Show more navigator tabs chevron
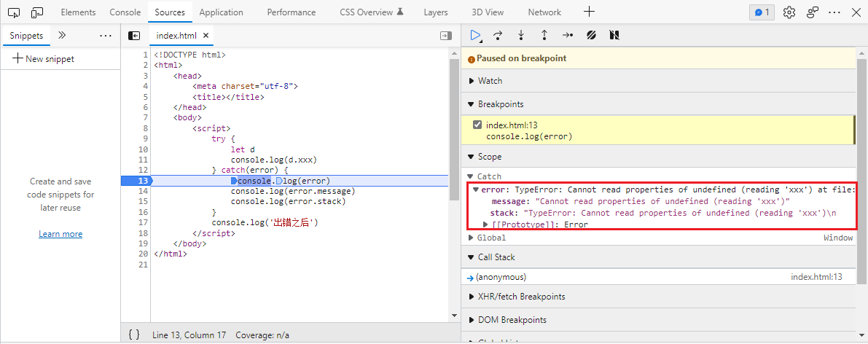 click(62, 35)
